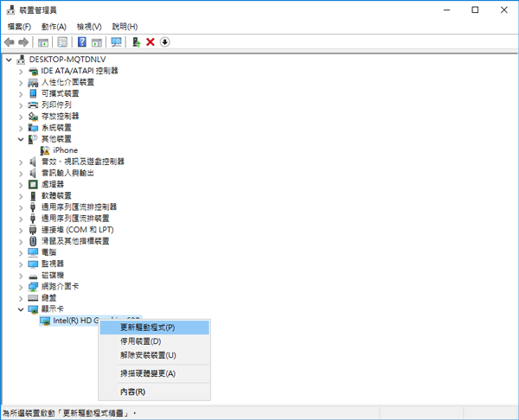
Task: Click the action pane toolbar icon
Action: (97, 42)
